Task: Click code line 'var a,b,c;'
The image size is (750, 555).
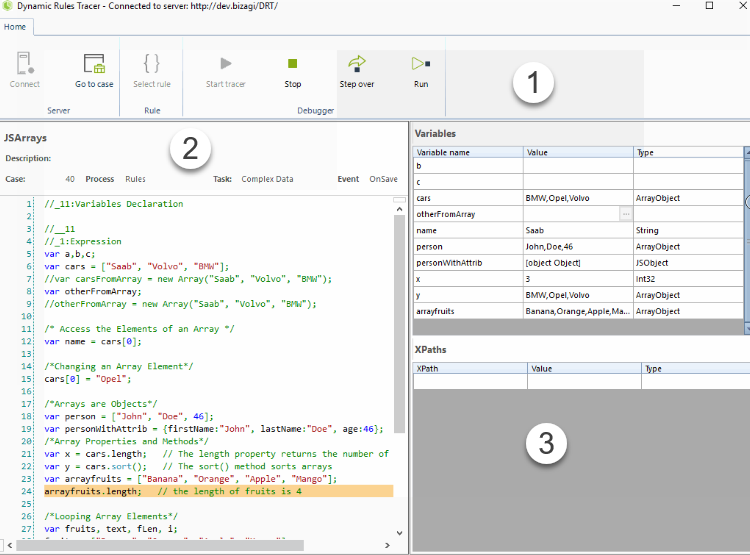Action: click(x=70, y=254)
